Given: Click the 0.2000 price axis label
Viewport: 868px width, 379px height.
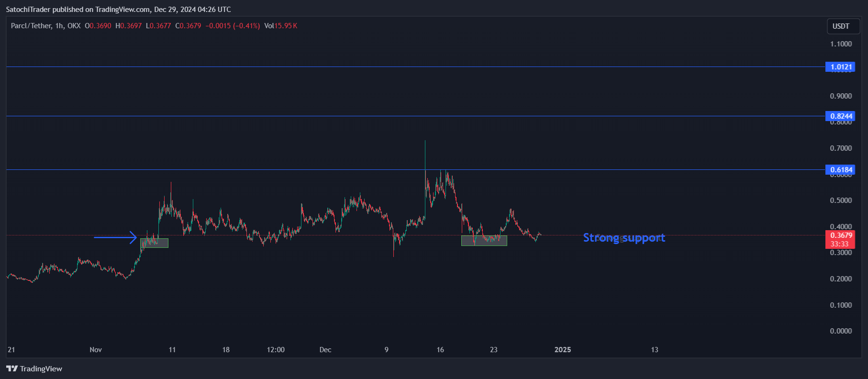Looking at the screenshot, I should (841, 279).
